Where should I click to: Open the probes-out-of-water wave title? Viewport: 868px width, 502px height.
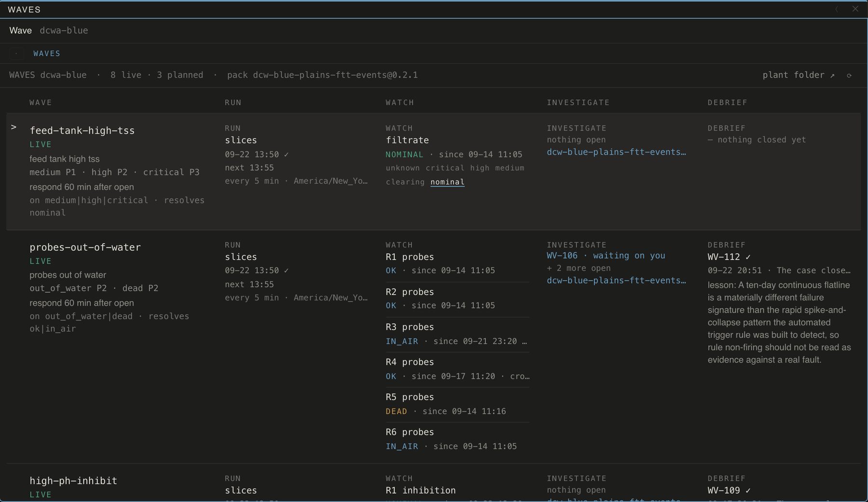(x=85, y=247)
